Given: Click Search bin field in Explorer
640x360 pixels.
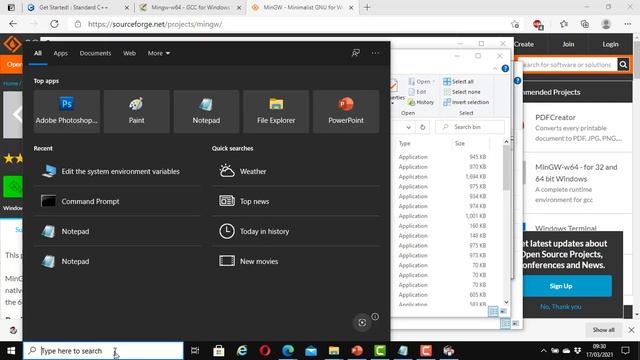Looking at the screenshot, I should 470,127.
